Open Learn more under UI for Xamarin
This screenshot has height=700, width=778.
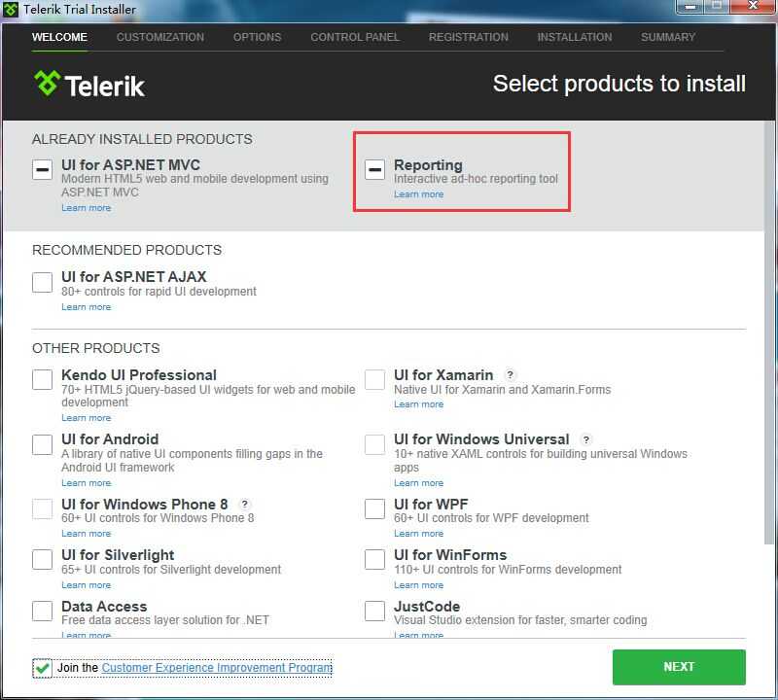click(x=419, y=404)
